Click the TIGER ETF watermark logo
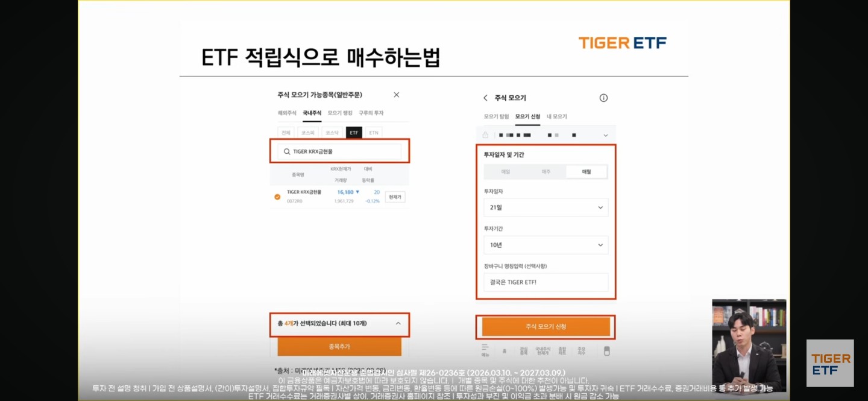The image size is (868, 401). point(830,363)
